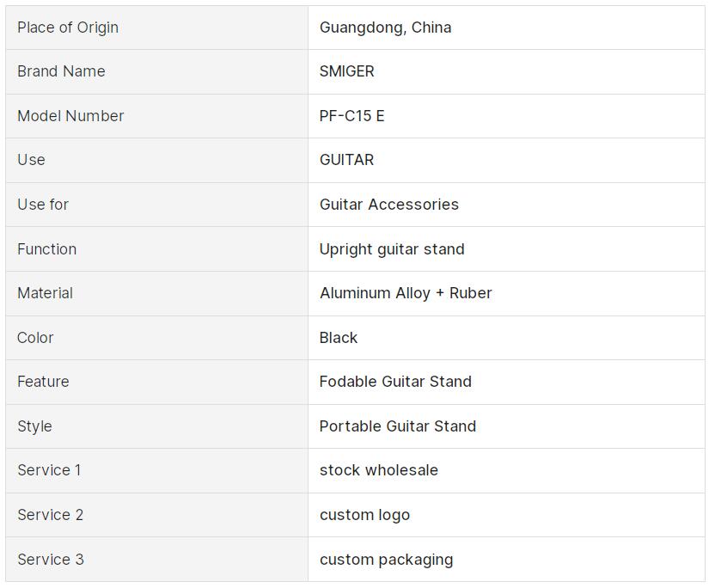Click the 'Portable Guitar Stand' style value

397,426
